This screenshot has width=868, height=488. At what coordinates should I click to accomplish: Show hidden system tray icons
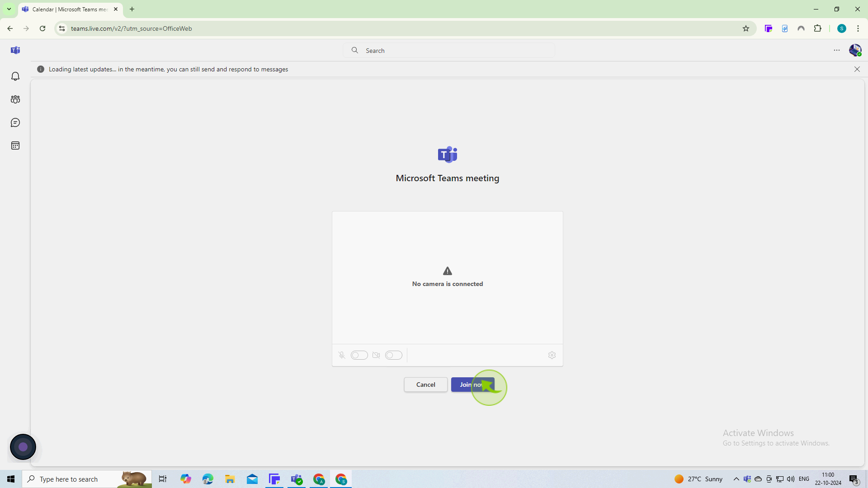[736, 479]
